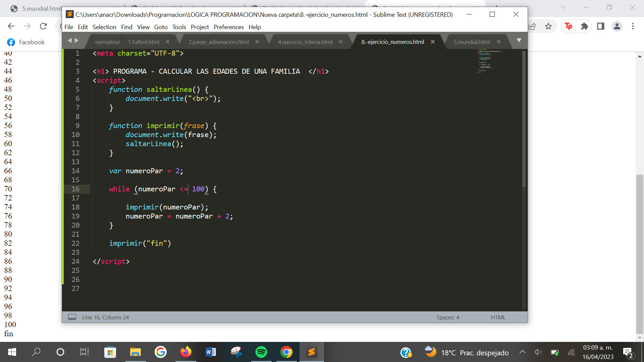Open Spotify from taskbar
Screen dimensions: 644x362
click(x=261, y=352)
